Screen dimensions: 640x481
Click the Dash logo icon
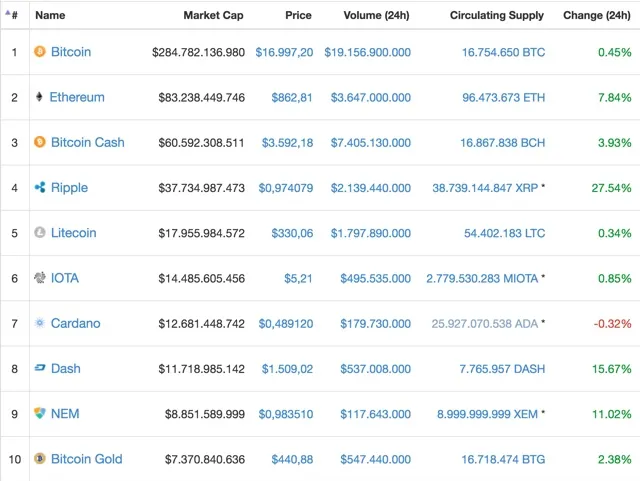40,368
